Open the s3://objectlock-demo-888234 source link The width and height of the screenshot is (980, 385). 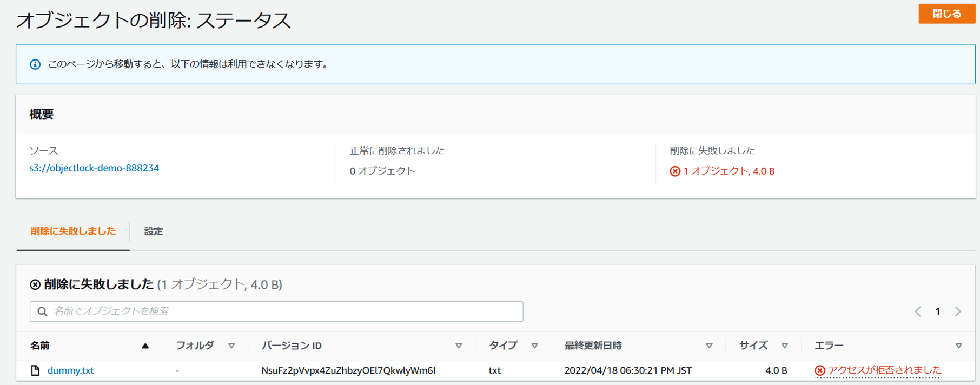(x=94, y=168)
